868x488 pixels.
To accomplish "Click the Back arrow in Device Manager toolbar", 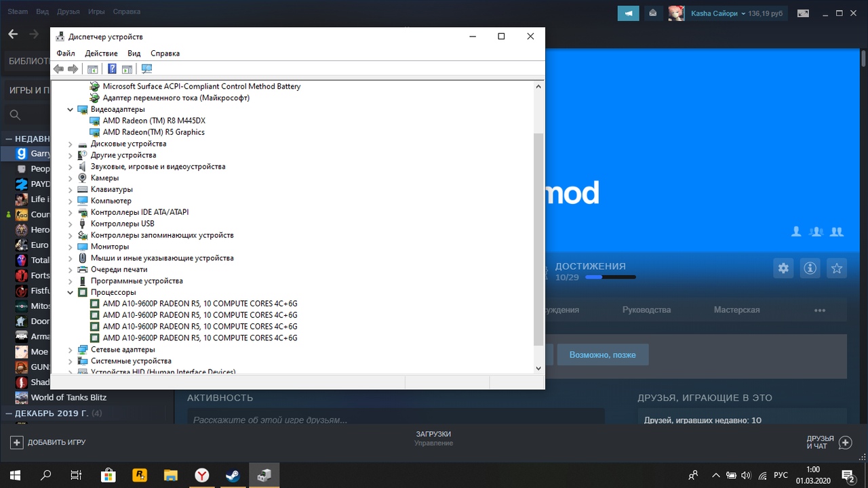I will [58, 69].
